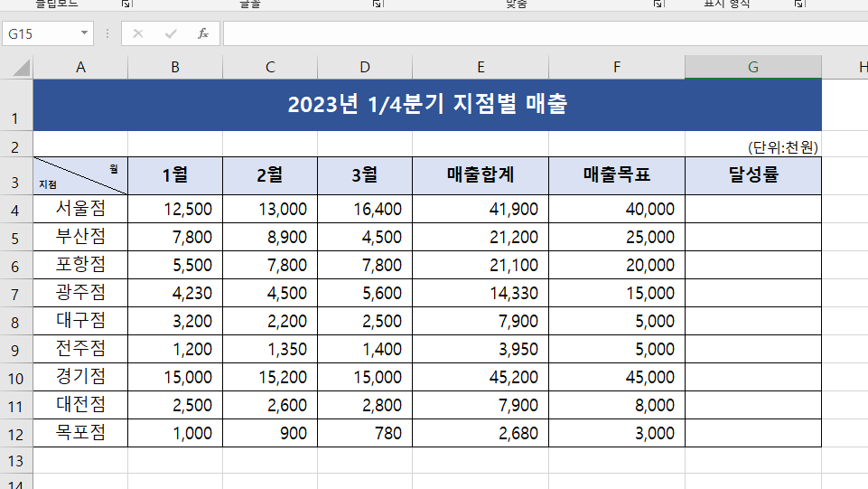
Task: Open clipboard group dialog launcher
Action: (x=126, y=4)
